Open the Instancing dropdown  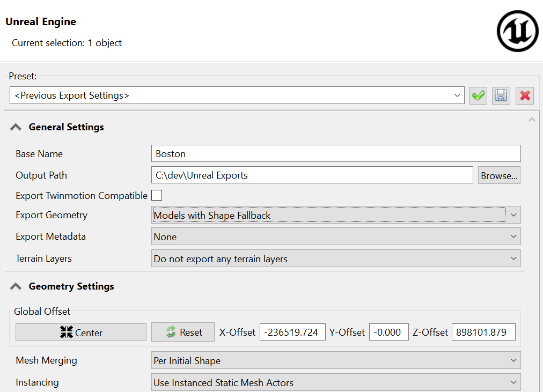coord(336,382)
